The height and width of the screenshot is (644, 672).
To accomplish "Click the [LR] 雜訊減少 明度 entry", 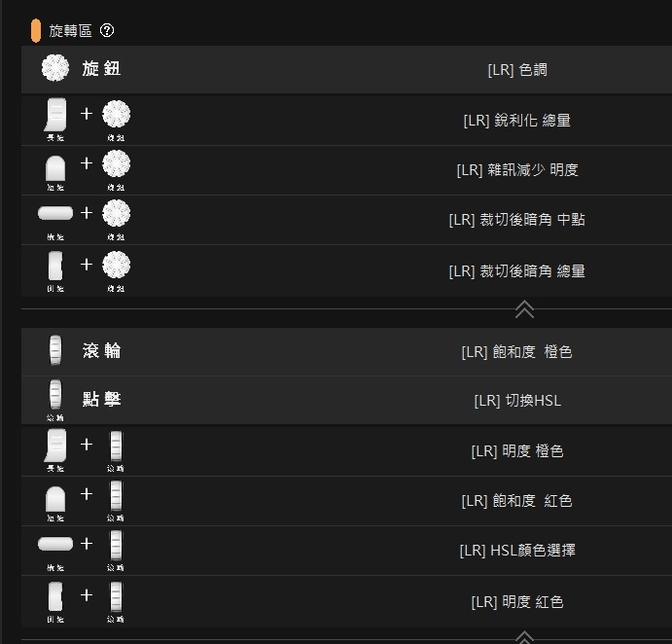I will point(517,170).
